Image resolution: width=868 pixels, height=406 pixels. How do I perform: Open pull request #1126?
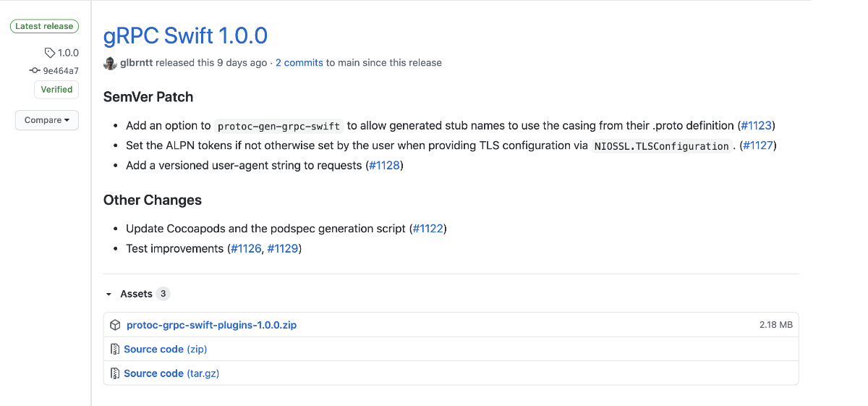[x=246, y=249]
